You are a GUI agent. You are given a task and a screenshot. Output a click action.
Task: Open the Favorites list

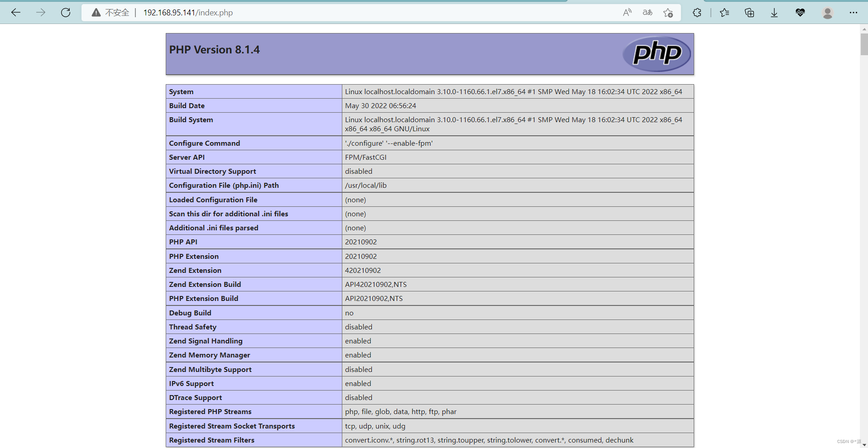724,13
